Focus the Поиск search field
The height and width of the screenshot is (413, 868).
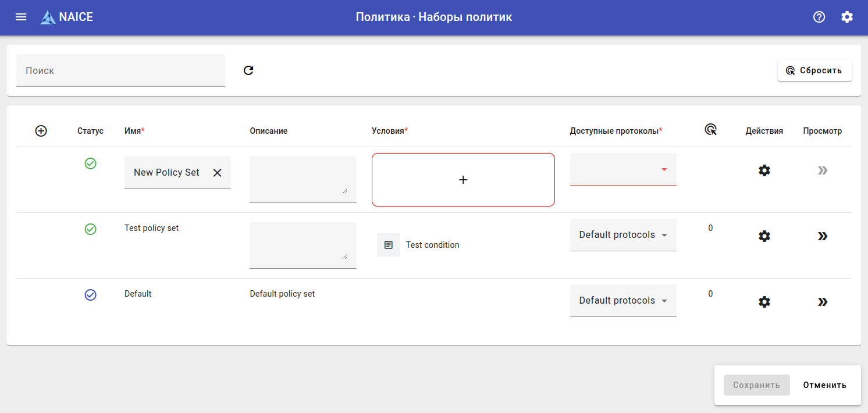pyautogui.click(x=120, y=70)
